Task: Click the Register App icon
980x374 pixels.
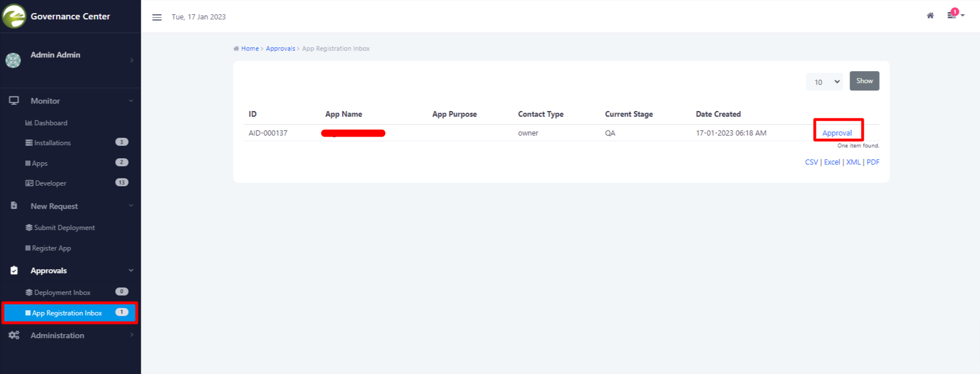Action: click(28, 248)
